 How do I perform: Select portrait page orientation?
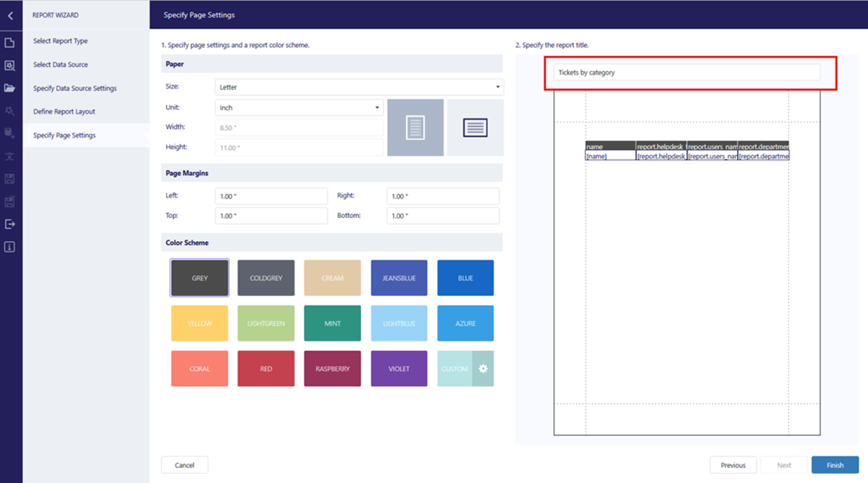(415, 128)
